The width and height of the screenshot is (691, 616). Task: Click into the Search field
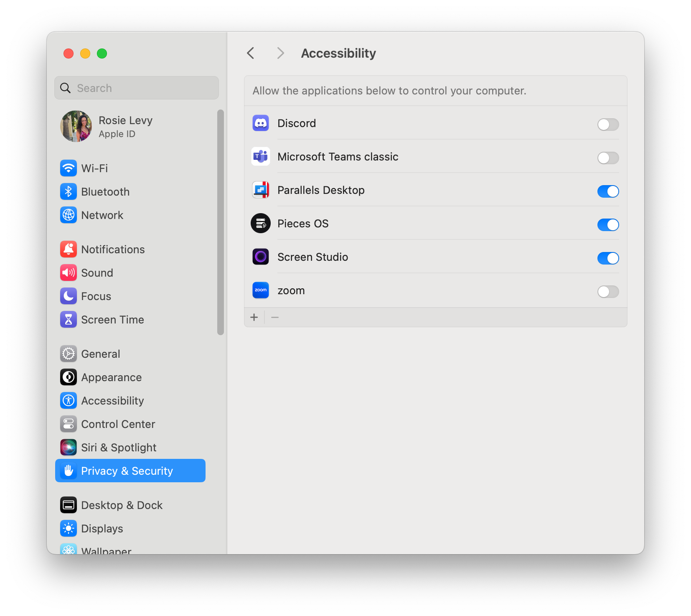(x=142, y=88)
